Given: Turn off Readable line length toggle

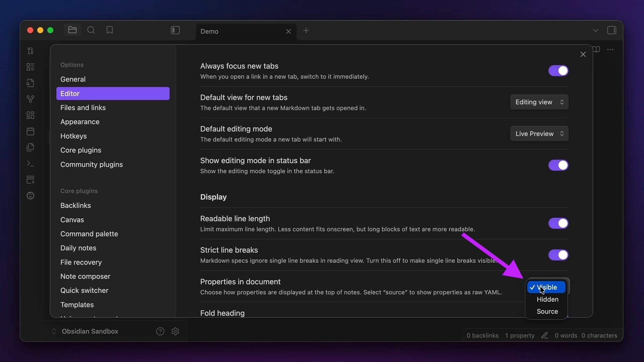Looking at the screenshot, I should [558, 223].
